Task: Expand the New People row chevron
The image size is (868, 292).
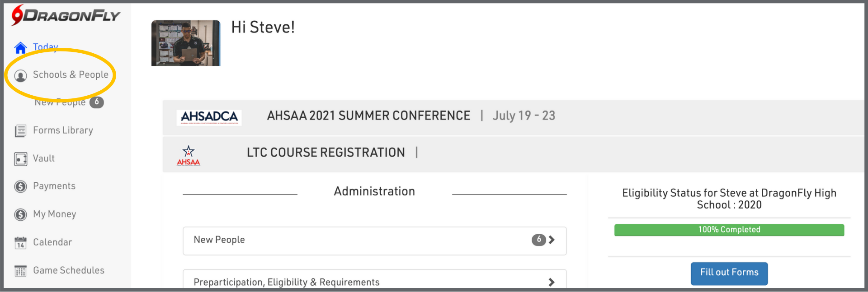Action: click(552, 240)
